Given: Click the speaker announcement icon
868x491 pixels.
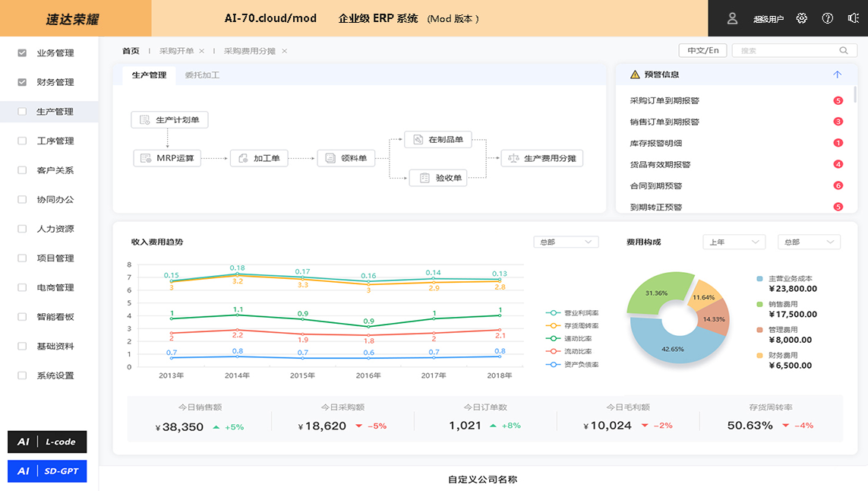Looking at the screenshot, I should pyautogui.click(x=853, y=18).
